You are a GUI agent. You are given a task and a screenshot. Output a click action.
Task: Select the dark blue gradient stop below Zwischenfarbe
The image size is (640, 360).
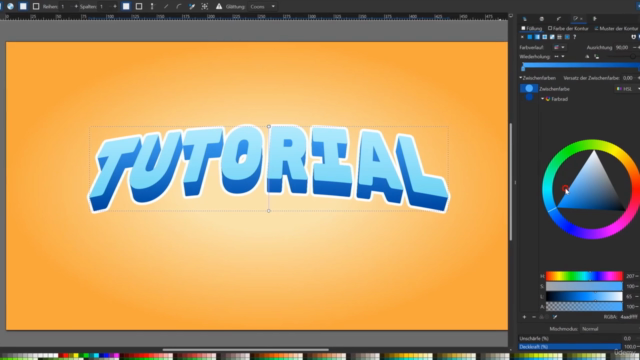tap(529, 97)
